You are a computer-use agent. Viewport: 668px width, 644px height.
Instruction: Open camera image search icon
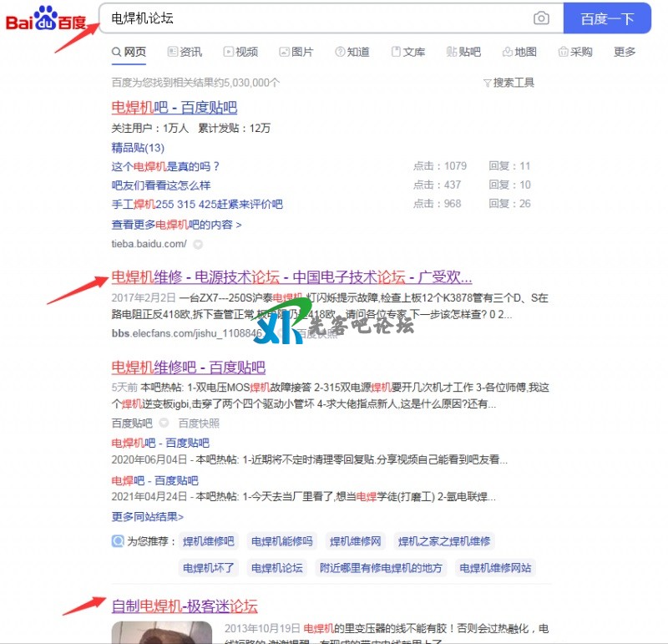click(x=541, y=18)
